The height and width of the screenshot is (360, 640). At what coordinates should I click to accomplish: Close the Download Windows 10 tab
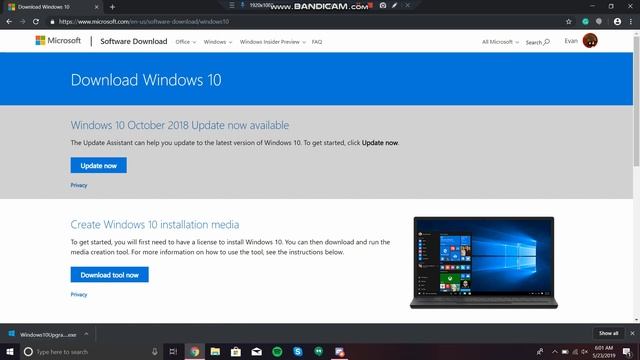pos(96,7)
